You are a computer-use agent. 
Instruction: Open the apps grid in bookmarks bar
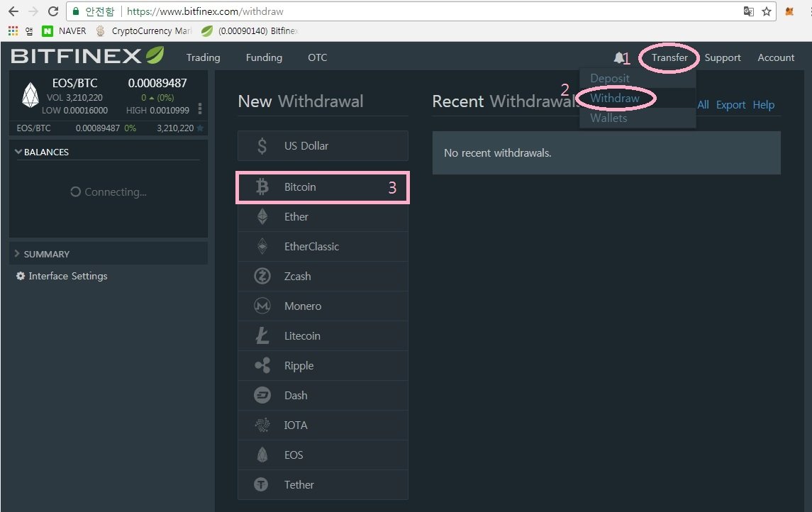pos(13,31)
